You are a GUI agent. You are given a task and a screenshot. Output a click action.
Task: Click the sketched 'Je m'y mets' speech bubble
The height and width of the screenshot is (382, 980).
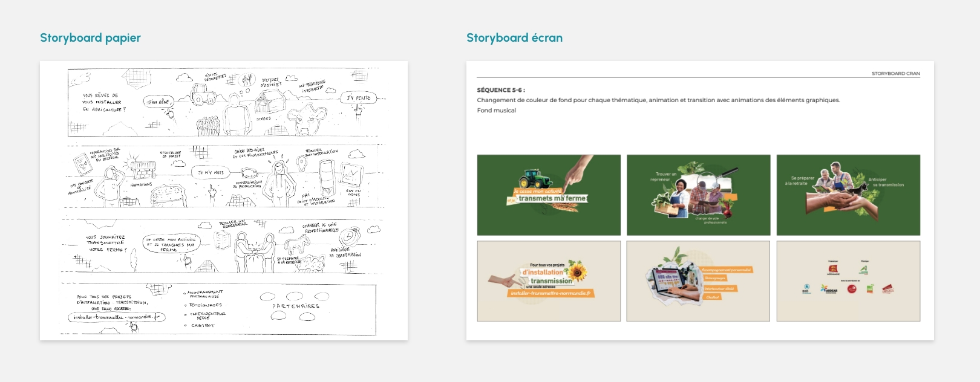coord(211,172)
